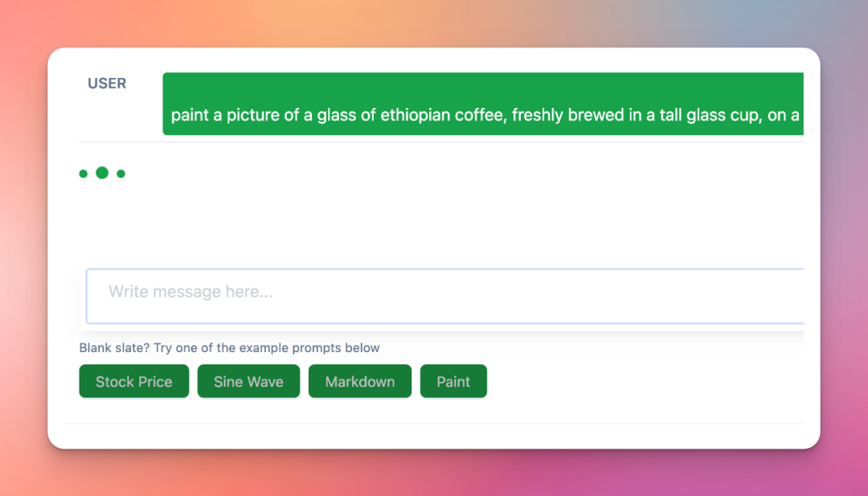
Task: Click the word "coffee" in the green bubble
Action: (x=480, y=115)
